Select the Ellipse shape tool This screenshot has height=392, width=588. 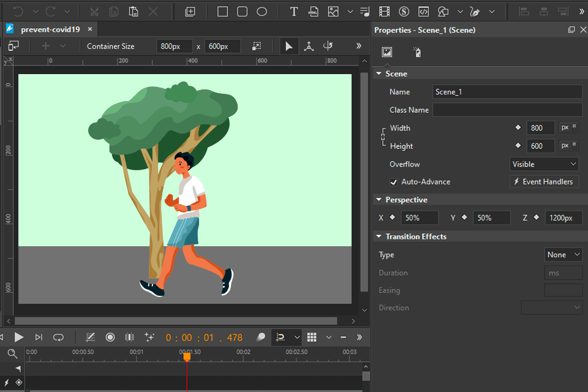click(262, 12)
